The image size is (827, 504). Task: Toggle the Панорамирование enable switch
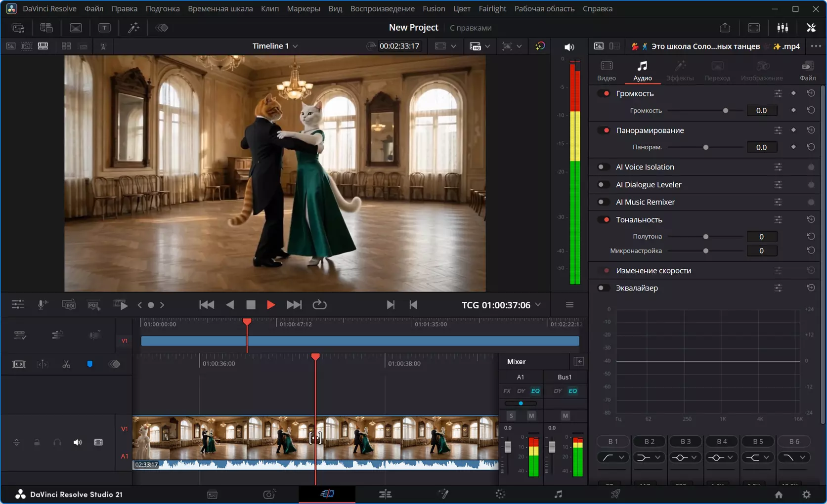pyautogui.click(x=604, y=130)
